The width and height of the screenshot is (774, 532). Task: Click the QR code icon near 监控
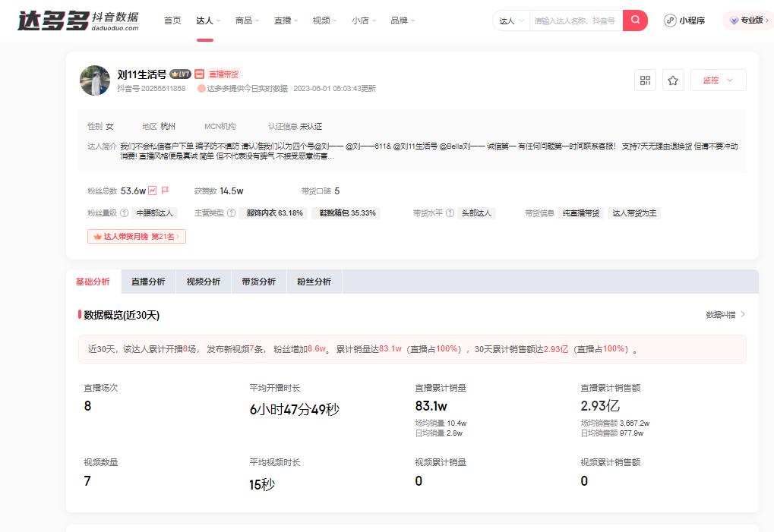[644, 80]
